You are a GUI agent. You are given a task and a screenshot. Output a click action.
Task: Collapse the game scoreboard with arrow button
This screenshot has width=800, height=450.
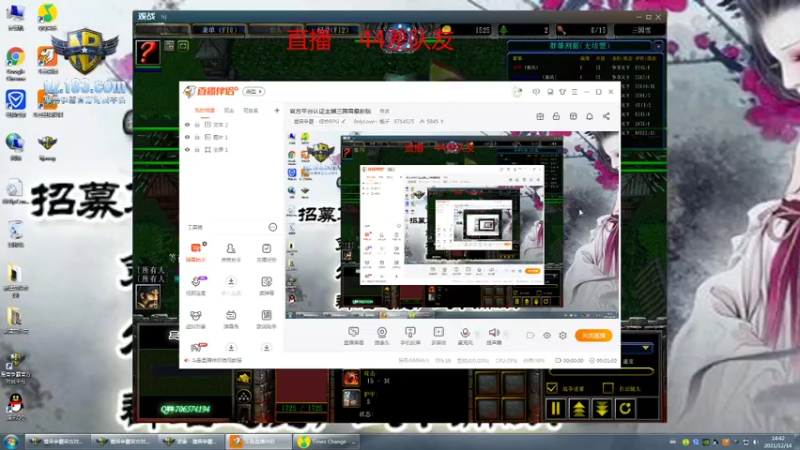click(x=659, y=46)
